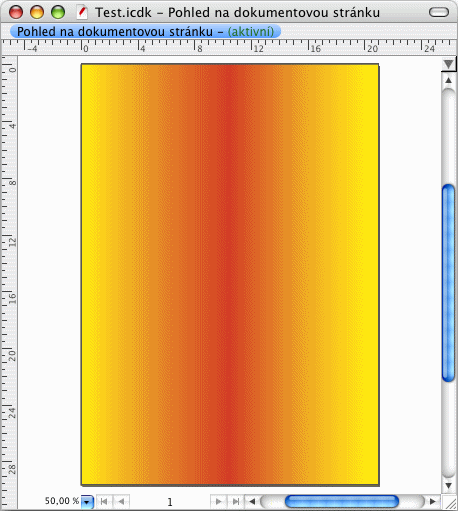Click the gradient-filled document page
458x511 pixels.
point(230,274)
